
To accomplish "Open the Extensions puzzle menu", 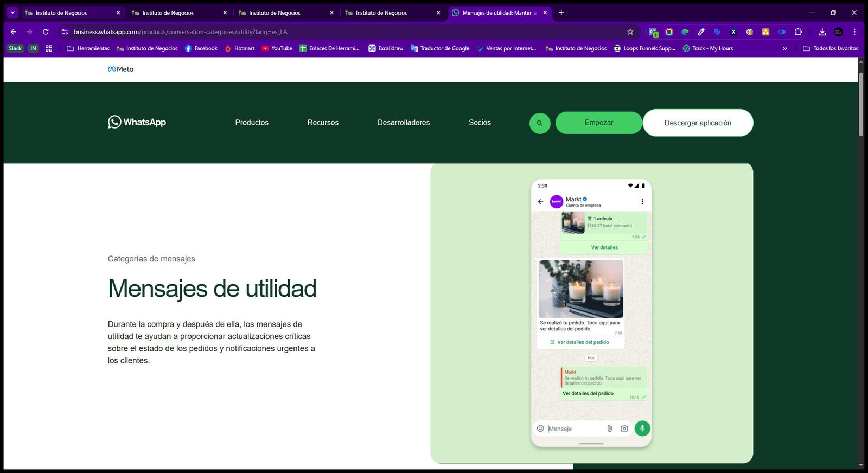I will (x=798, y=32).
